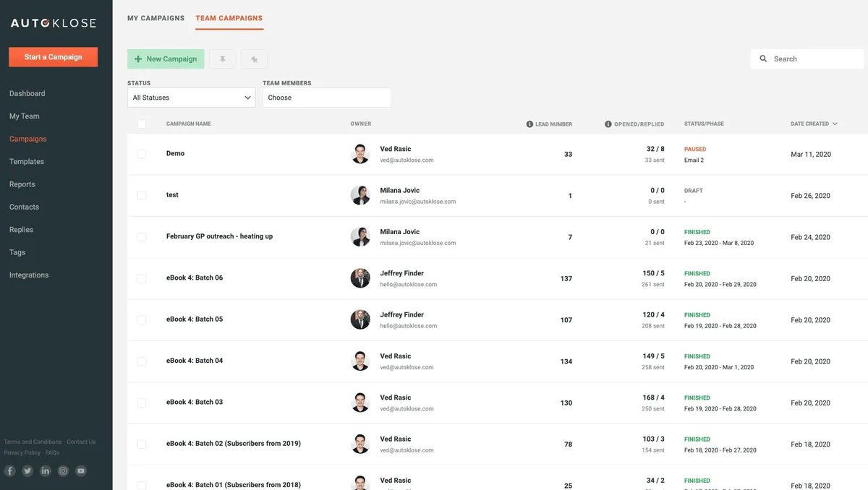Click the unpin campaigns icon
This screenshot has width=868, height=490.
click(254, 58)
